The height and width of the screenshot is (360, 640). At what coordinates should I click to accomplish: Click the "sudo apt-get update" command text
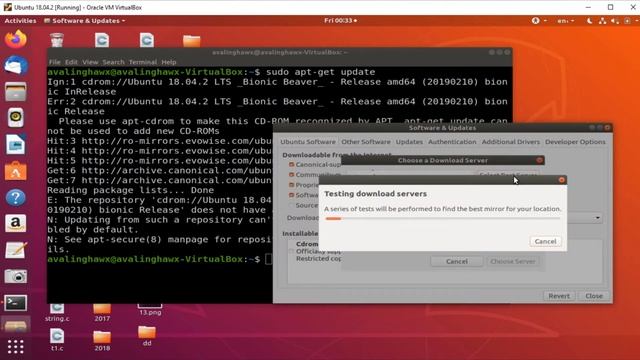click(x=320, y=72)
